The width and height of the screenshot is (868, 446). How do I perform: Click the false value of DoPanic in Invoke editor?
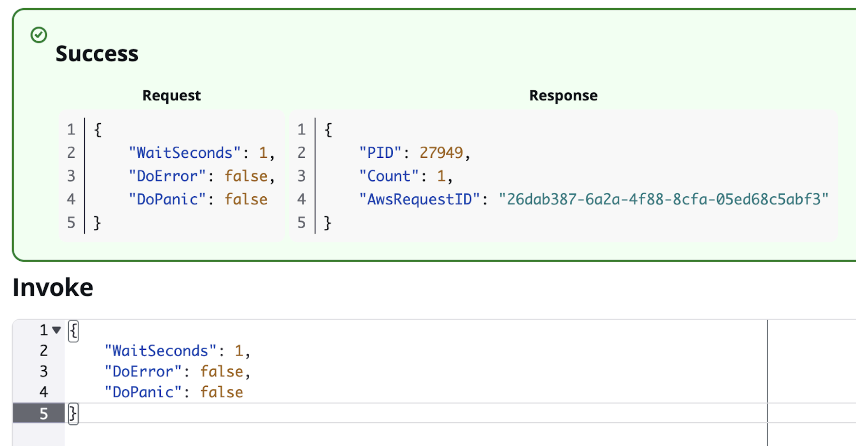221,392
